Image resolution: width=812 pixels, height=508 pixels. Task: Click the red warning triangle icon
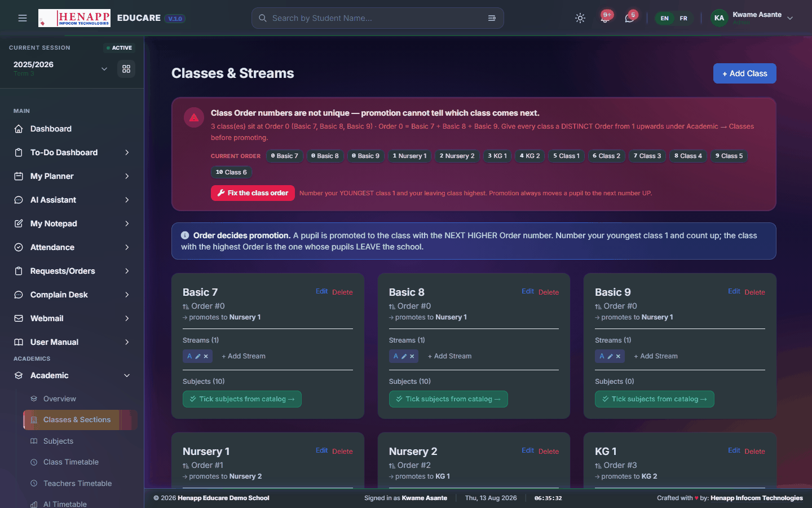tap(194, 117)
